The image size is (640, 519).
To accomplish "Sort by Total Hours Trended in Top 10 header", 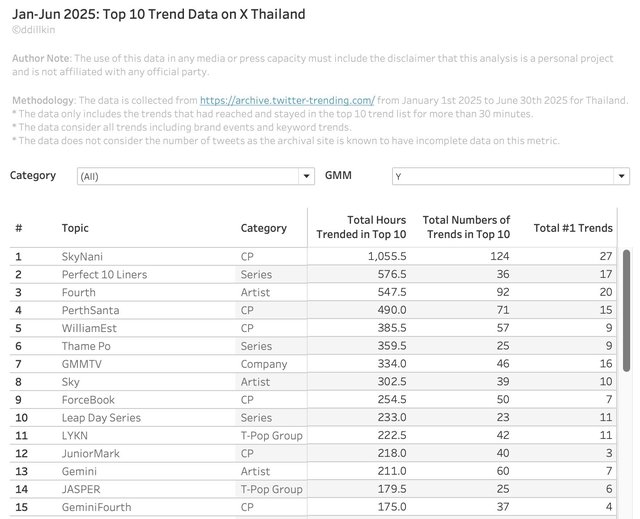I will tap(361, 227).
